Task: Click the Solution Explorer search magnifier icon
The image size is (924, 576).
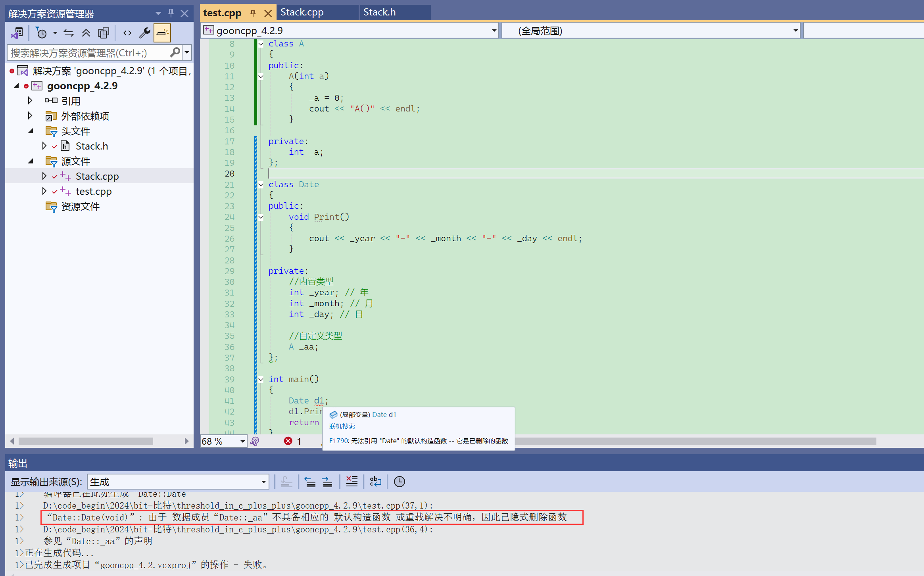Action: (x=175, y=52)
